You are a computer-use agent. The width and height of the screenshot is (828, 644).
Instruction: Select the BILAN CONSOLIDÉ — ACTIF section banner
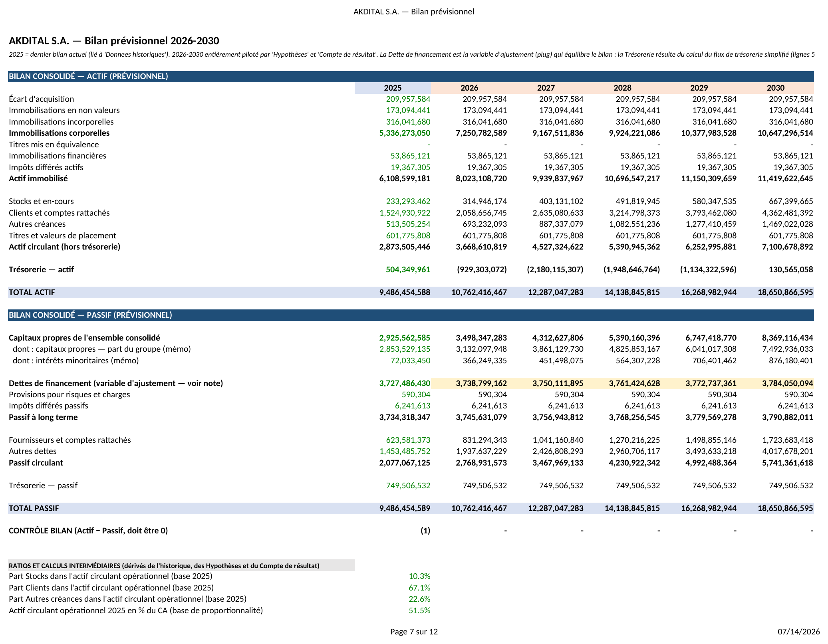(x=411, y=76)
